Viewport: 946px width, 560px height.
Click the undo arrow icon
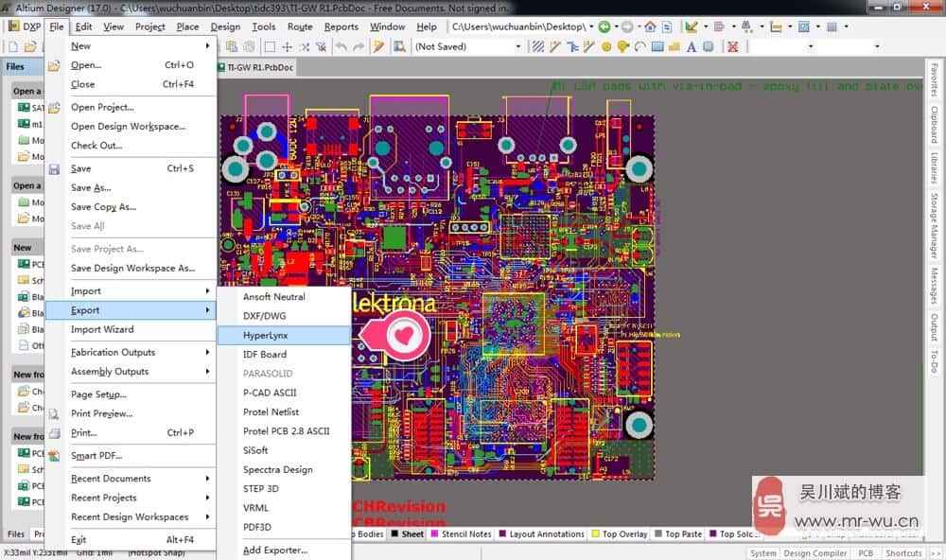click(342, 46)
